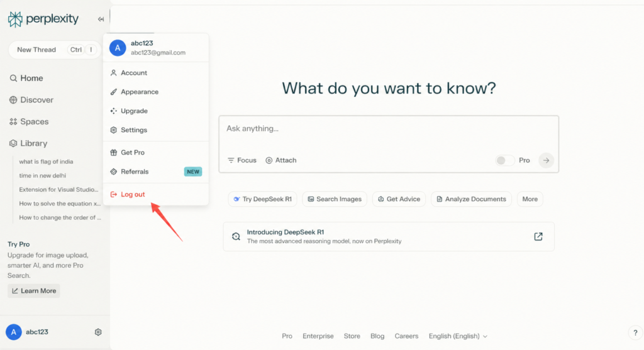
Task: Select Log out from the account menu
Action: click(133, 194)
